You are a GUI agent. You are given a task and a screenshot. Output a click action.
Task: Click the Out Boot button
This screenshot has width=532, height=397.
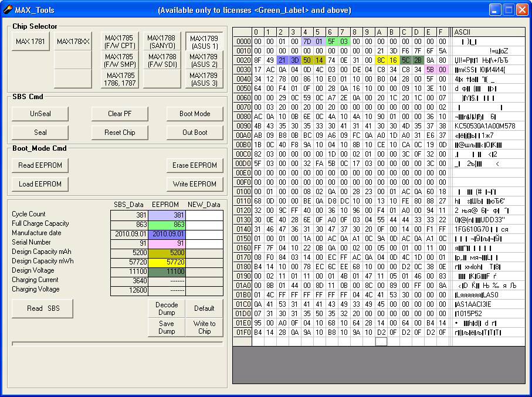(195, 133)
